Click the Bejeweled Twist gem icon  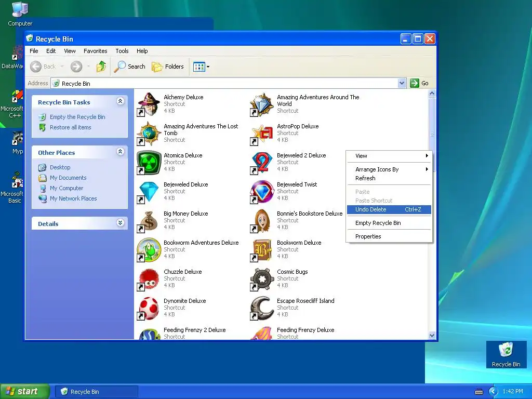(x=262, y=192)
